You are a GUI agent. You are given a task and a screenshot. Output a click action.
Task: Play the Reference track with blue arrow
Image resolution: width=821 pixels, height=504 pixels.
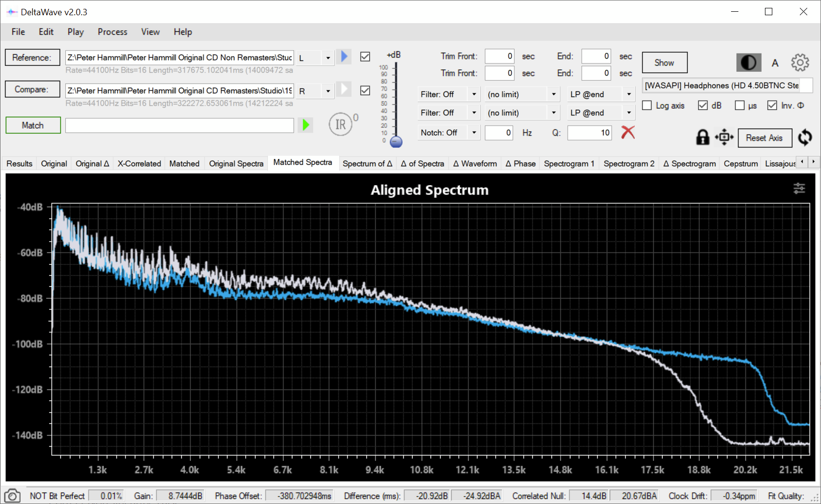[x=344, y=56]
